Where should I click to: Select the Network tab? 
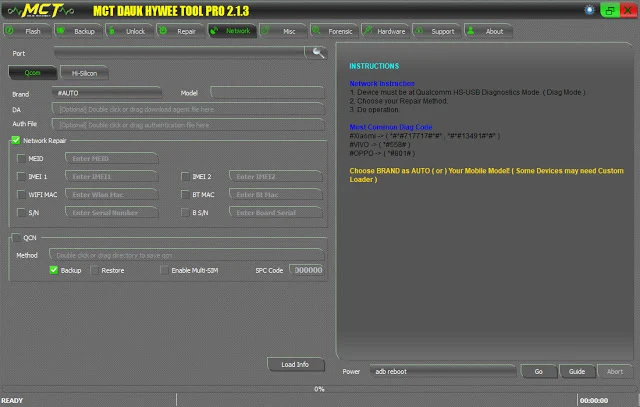pos(232,31)
